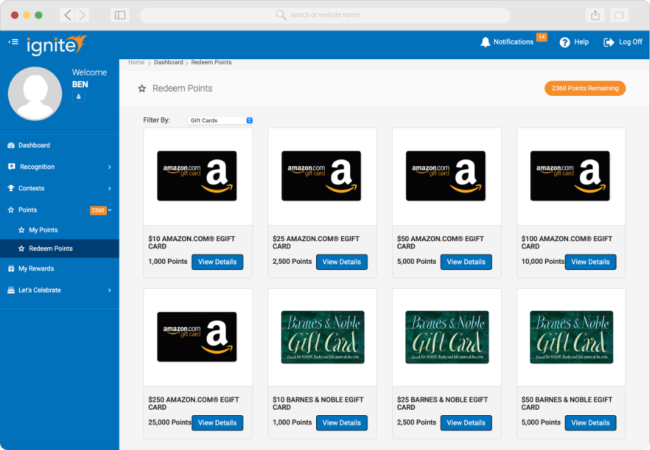The image size is (650, 450).
Task: Click the Contests trophy icon
Action: click(x=11, y=188)
